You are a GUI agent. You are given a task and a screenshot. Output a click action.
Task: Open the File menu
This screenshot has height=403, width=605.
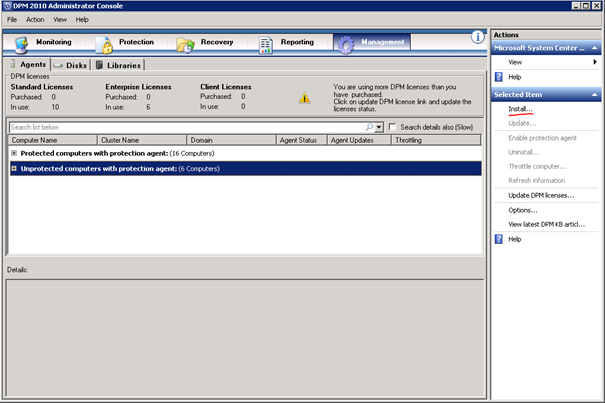[x=12, y=20]
